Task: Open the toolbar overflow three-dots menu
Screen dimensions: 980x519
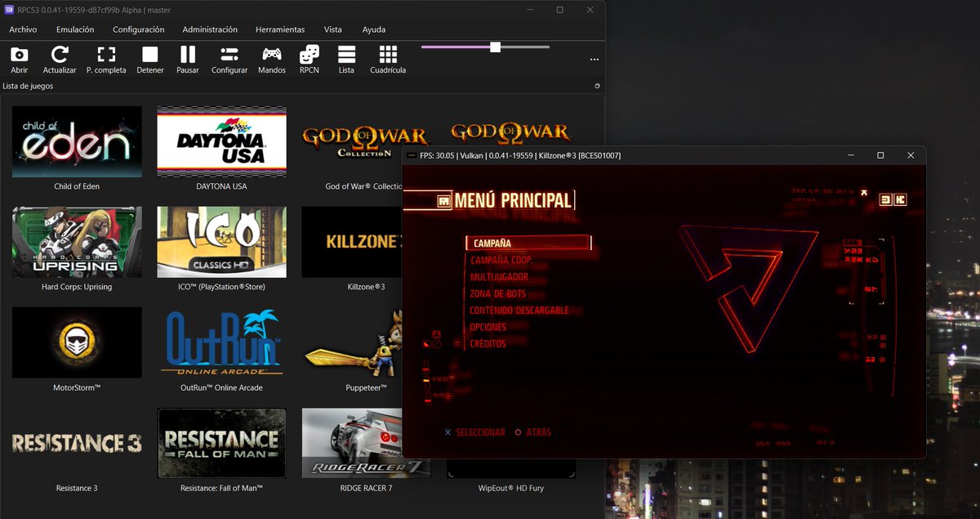Action: pos(595,59)
